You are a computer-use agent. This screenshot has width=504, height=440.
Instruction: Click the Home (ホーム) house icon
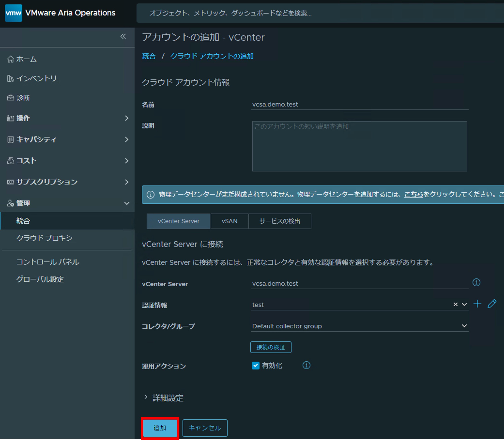[x=10, y=59]
